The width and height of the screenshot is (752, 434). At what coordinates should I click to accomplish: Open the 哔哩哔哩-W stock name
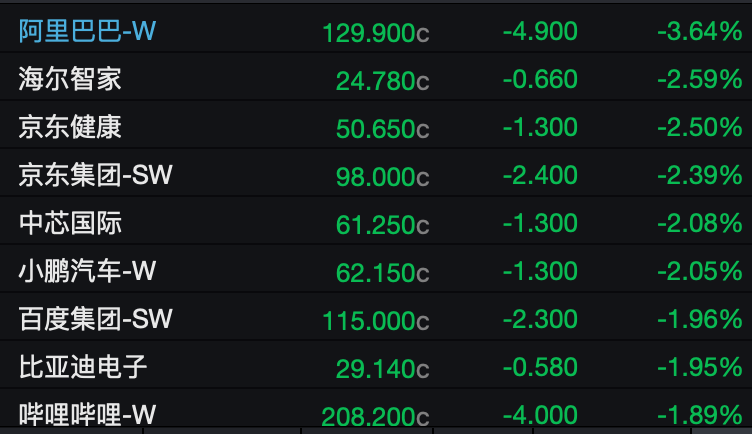tap(87, 414)
